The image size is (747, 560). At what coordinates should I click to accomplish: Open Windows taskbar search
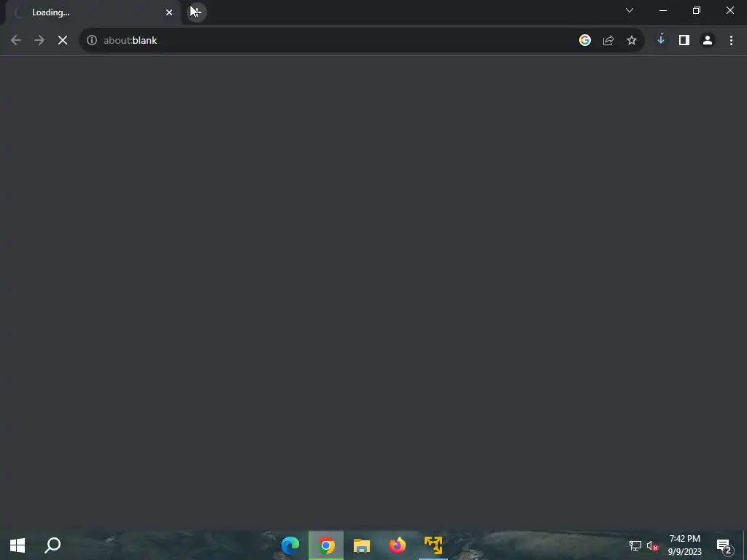pos(53,545)
